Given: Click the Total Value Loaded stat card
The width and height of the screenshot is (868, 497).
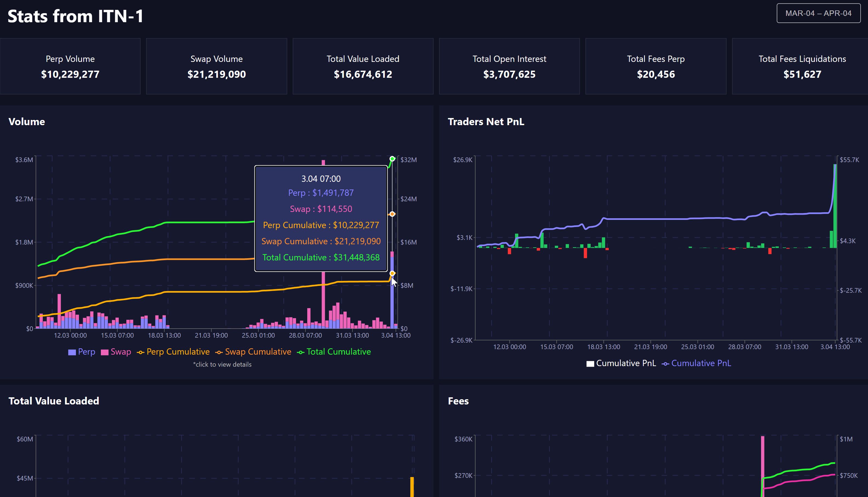Looking at the screenshot, I should (x=363, y=66).
